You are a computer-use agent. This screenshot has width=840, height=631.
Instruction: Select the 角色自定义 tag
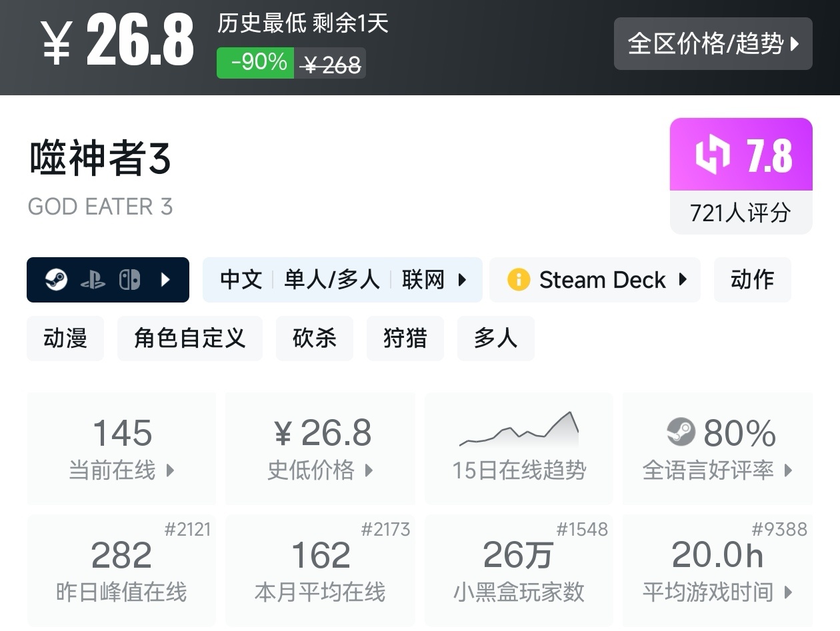(189, 338)
